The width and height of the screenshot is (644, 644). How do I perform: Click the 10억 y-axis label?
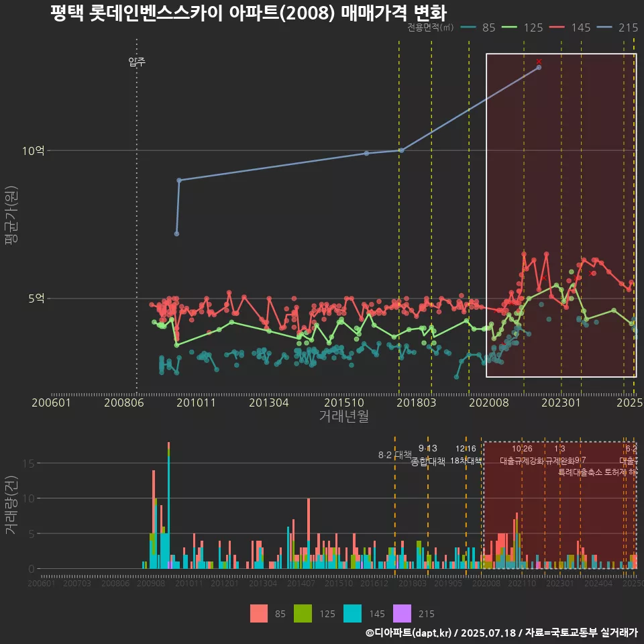click(x=34, y=151)
